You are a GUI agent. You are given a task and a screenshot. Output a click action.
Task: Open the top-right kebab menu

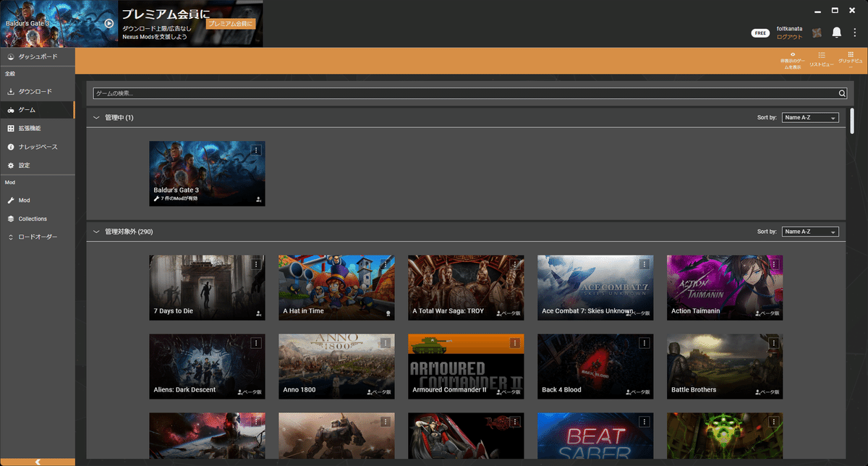tap(854, 33)
